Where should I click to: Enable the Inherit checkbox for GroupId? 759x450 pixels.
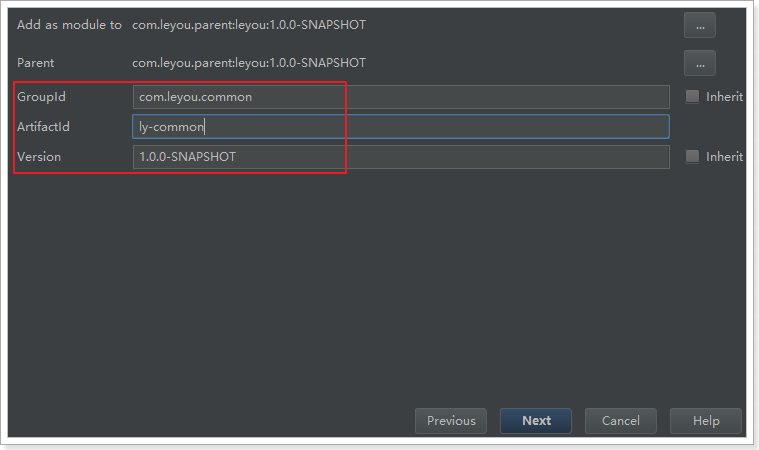click(x=692, y=97)
